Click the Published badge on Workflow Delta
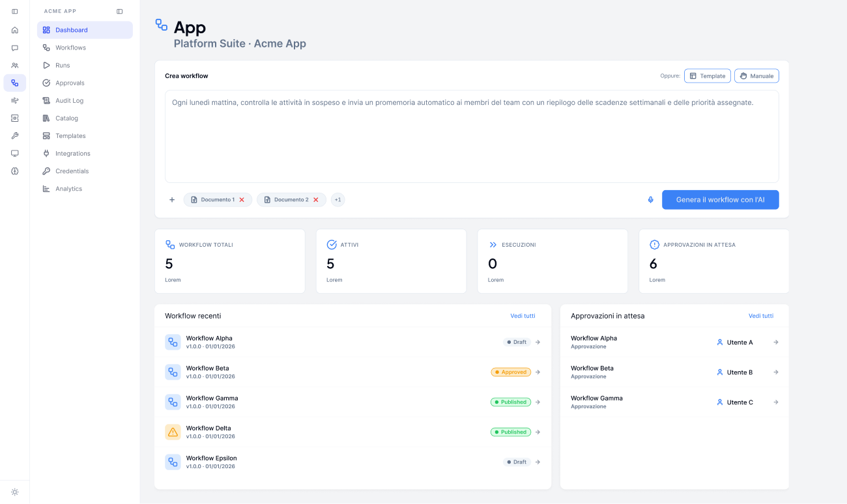 click(511, 432)
